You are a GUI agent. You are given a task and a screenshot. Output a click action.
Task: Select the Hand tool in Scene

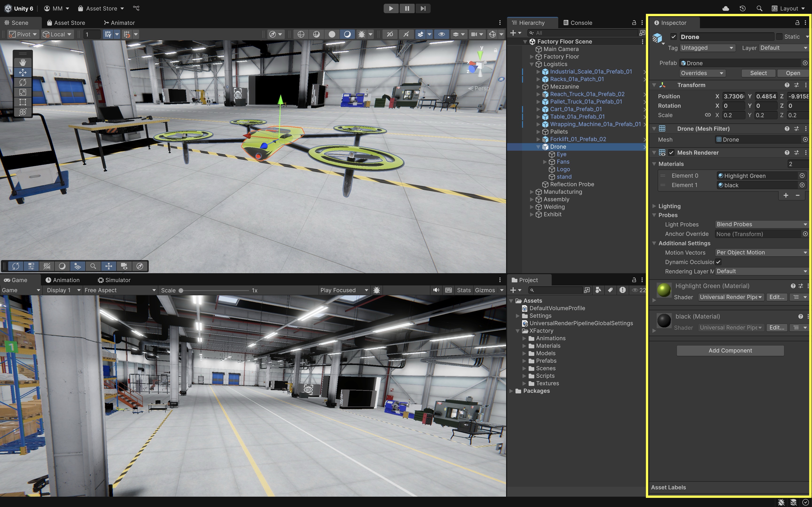coord(23,62)
